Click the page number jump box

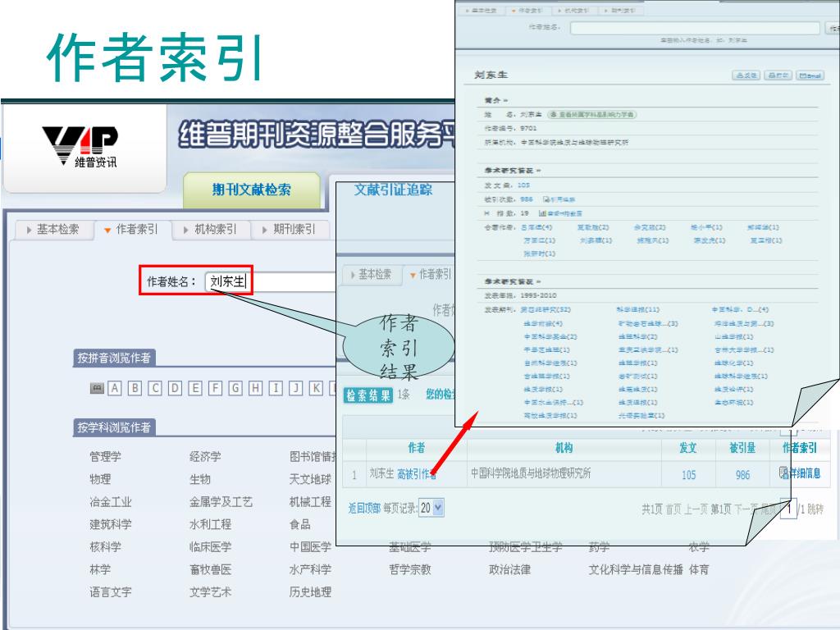click(x=787, y=508)
